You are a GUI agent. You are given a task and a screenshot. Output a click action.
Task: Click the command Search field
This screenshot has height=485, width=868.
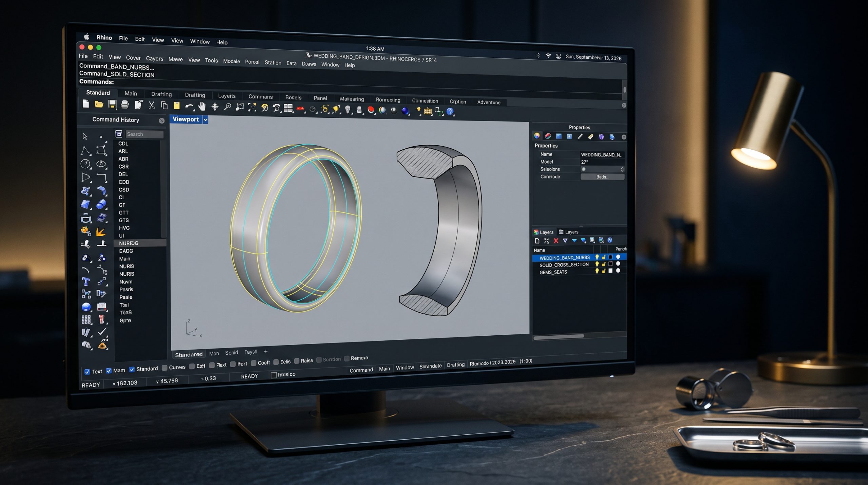pyautogui.click(x=144, y=134)
